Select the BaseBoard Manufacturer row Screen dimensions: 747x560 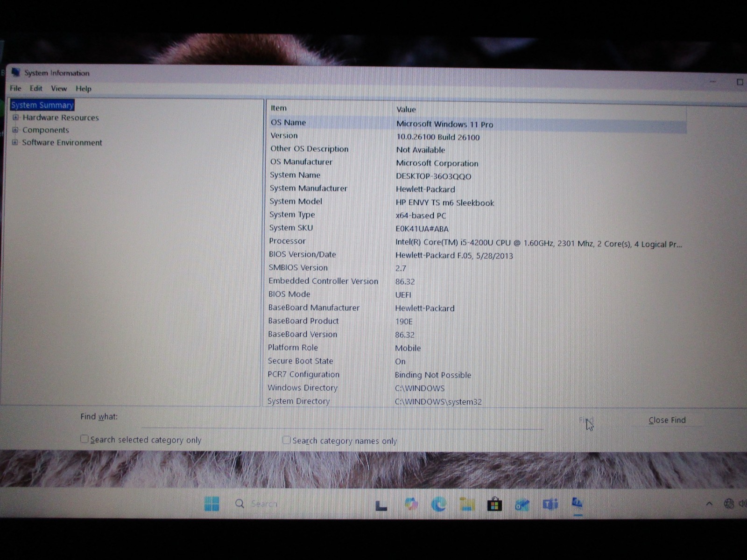tap(477, 308)
